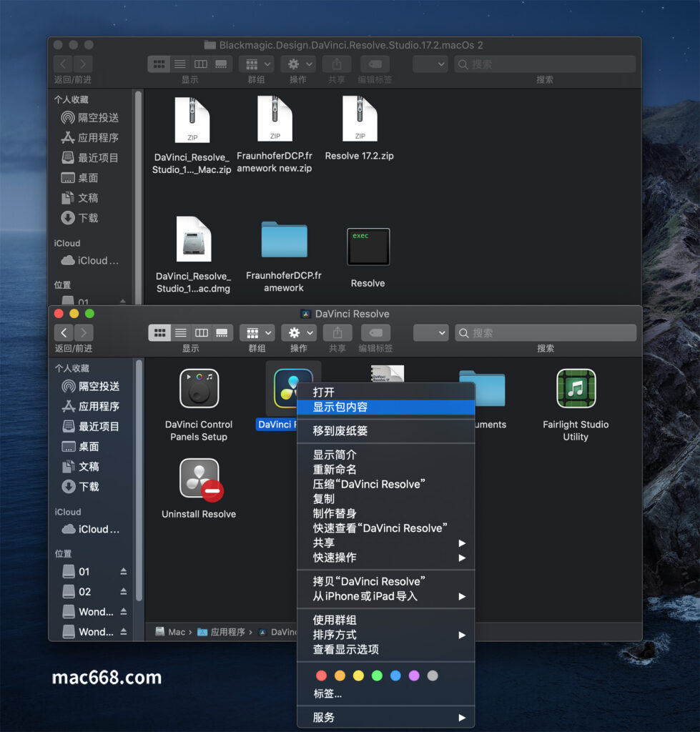
Task: Choose 显示简介 from the context menu
Action: click(x=385, y=455)
